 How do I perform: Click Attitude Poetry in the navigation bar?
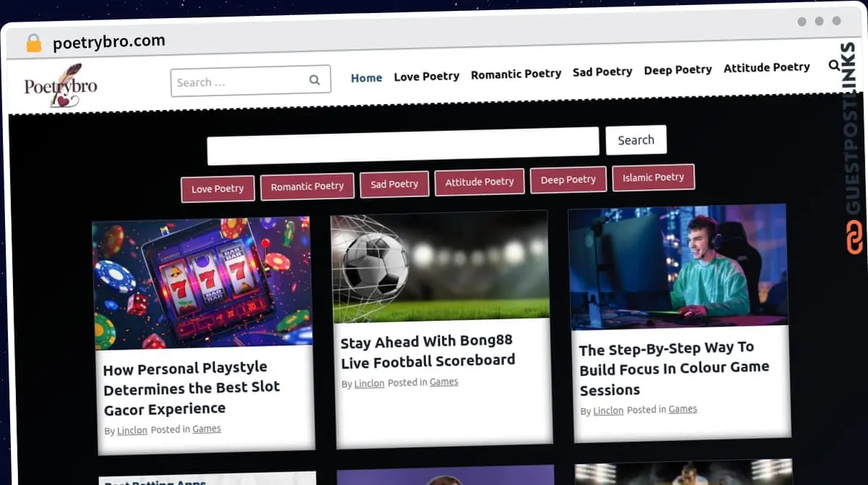point(766,67)
